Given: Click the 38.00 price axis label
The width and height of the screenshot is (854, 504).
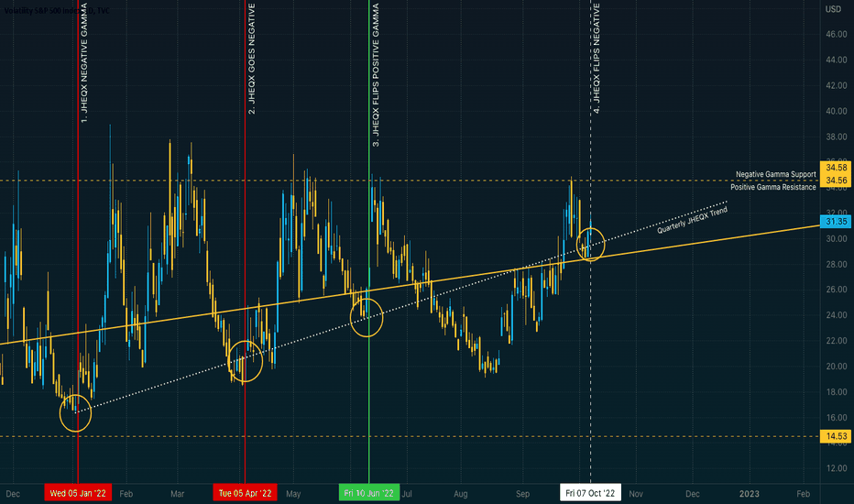Looking at the screenshot, I should coord(836,137).
